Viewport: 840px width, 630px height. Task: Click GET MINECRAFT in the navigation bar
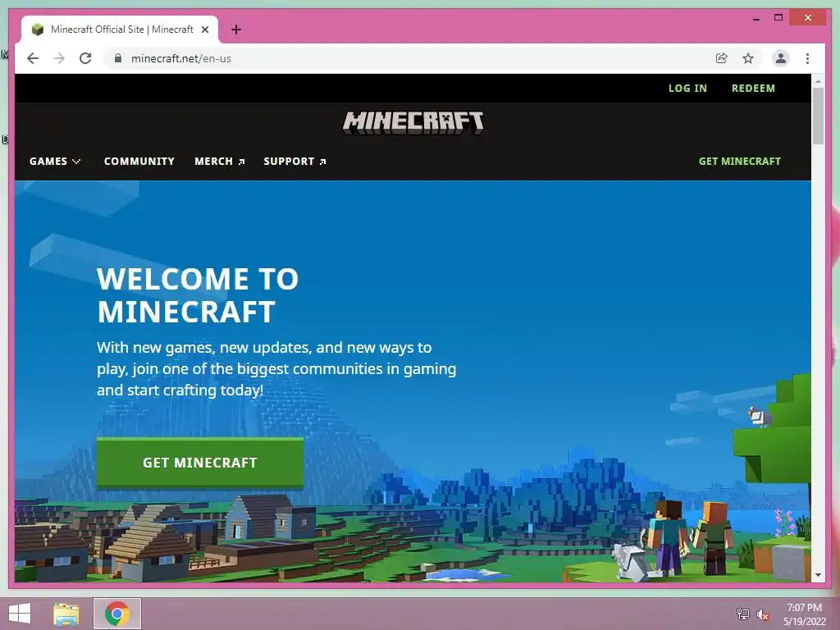point(739,162)
